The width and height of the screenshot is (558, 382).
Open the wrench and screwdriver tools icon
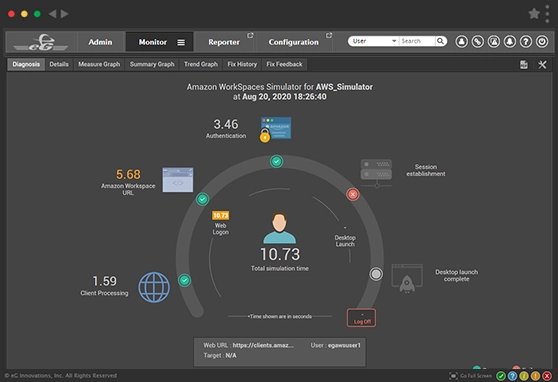pos(542,64)
